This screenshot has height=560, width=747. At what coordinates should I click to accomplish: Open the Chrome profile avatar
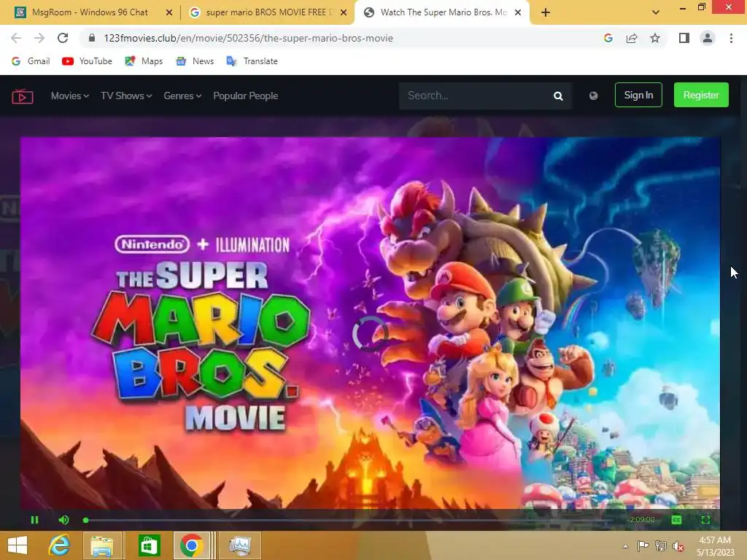[708, 38]
